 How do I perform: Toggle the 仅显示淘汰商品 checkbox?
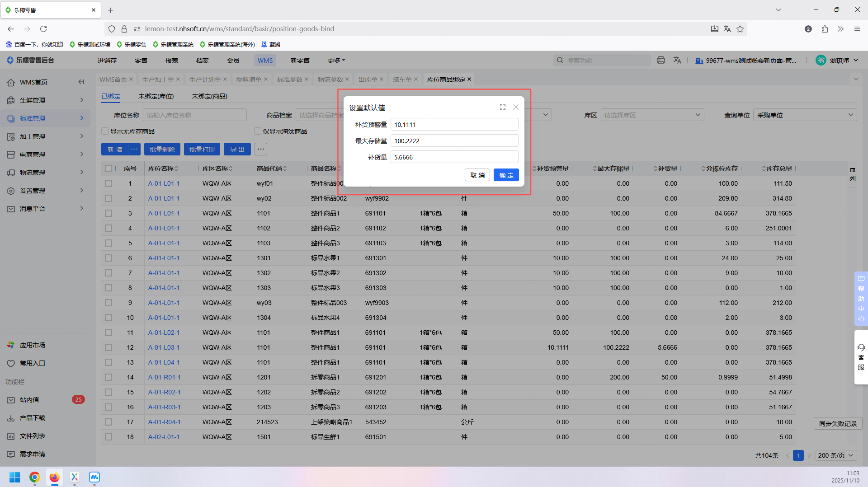258,131
